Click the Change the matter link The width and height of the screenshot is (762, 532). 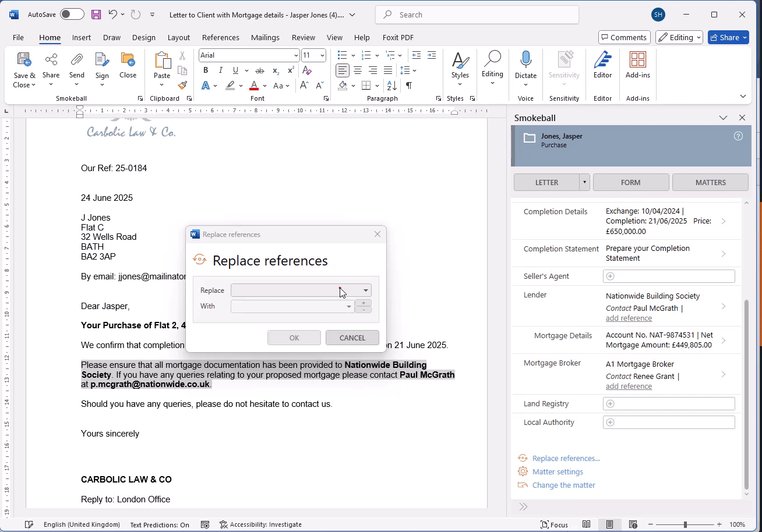(564, 485)
